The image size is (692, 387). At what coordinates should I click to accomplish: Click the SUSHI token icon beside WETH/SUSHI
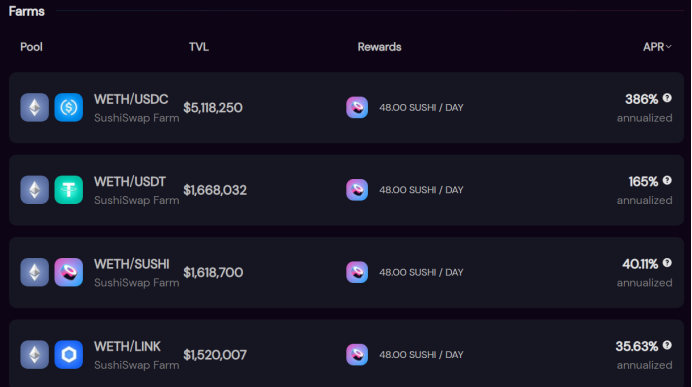68,272
